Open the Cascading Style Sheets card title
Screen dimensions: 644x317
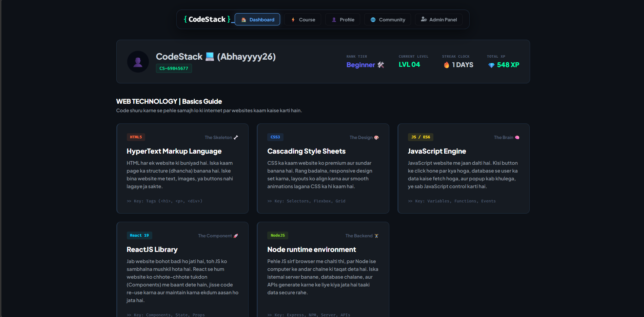point(306,151)
